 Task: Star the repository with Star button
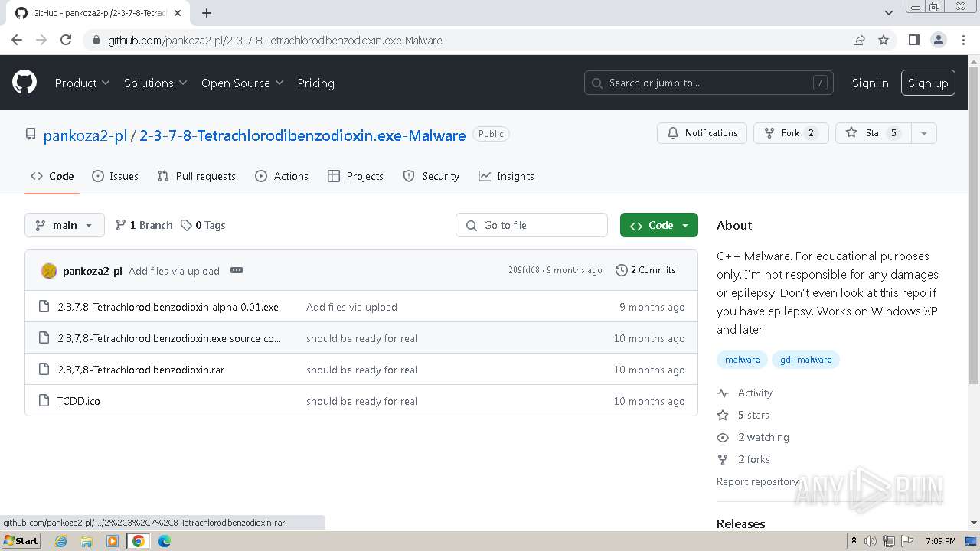(872, 133)
